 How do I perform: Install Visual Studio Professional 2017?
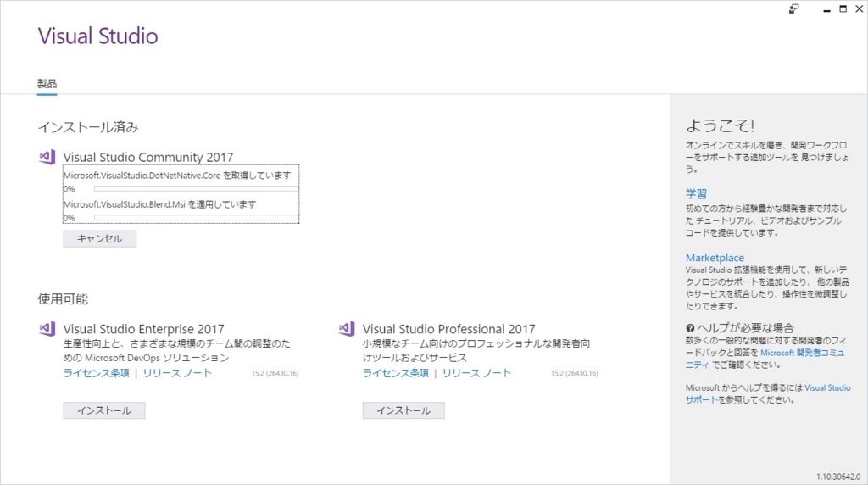[x=403, y=410]
